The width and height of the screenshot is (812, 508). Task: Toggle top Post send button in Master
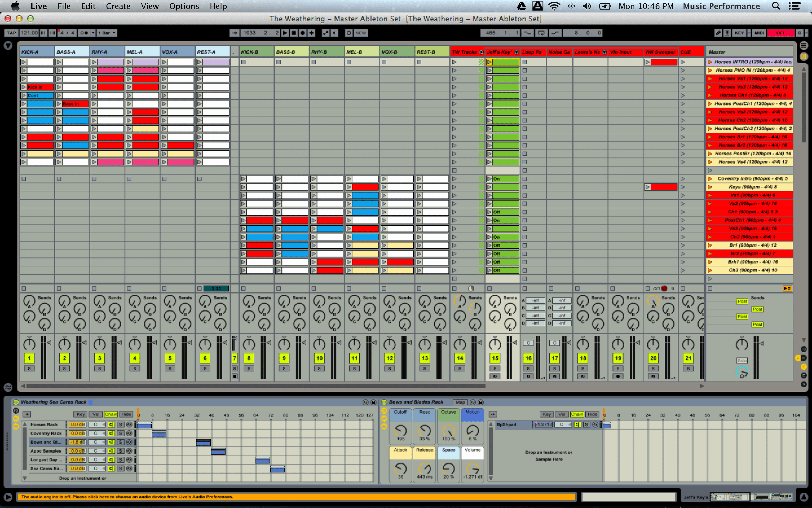(x=742, y=301)
